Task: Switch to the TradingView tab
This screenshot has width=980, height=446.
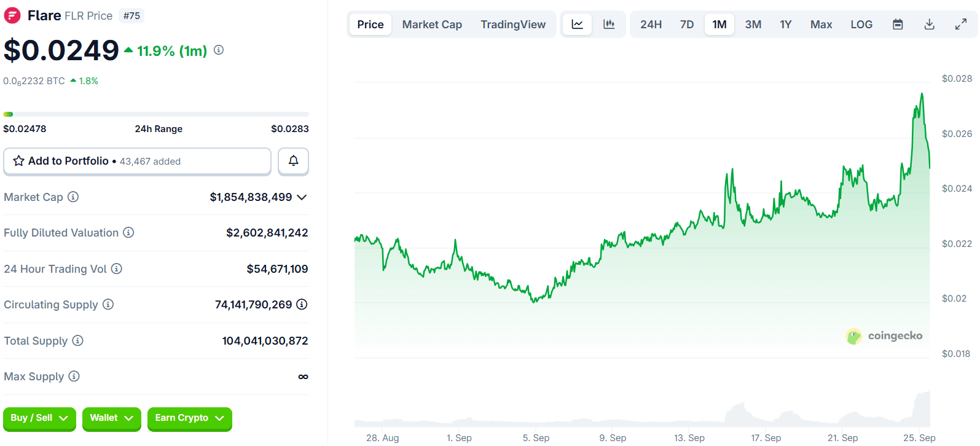Action: pos(513,25)
